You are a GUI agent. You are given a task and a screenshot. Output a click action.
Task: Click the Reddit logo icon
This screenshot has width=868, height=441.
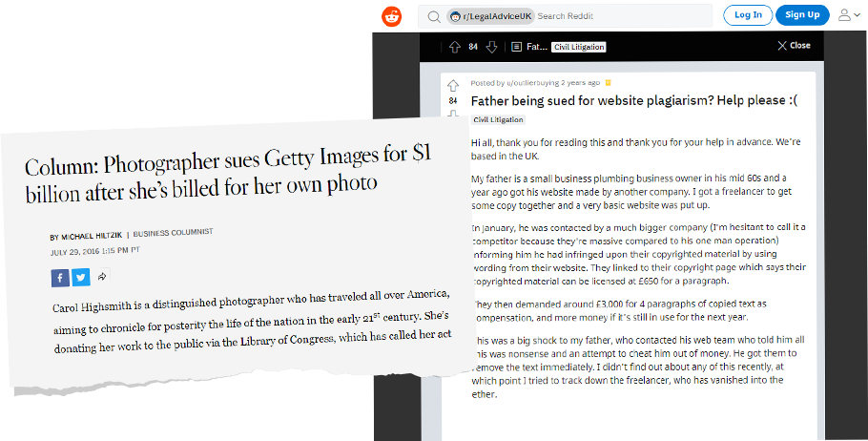[x=392, y=16]
